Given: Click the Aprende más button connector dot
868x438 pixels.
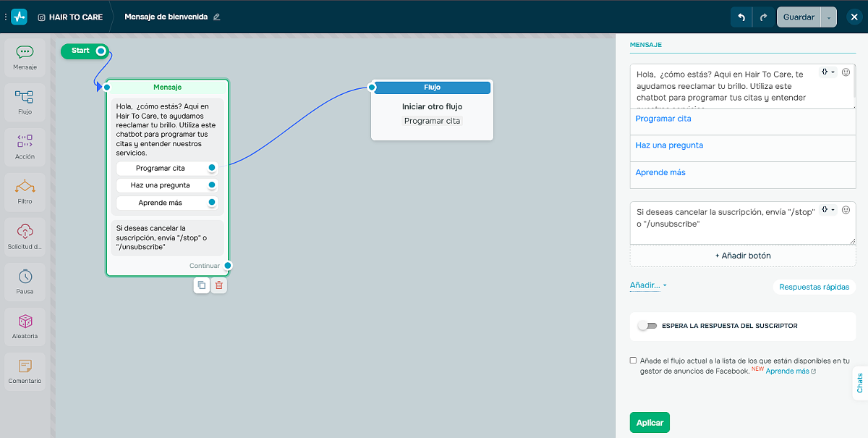Looking at the screenshot, I should tap(212, 202).
